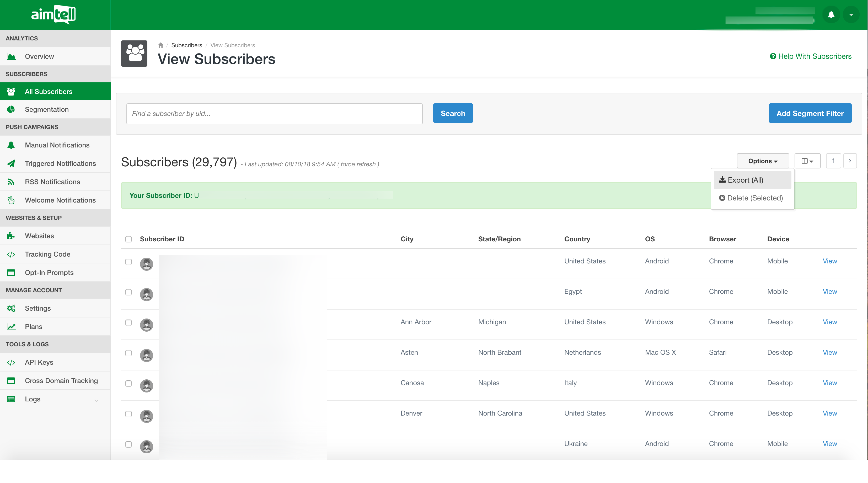The height and width of the screenshot is (483, 868).
Task: Click the Settings gears icon in sidebar
Action: click(x=11, y=309)
